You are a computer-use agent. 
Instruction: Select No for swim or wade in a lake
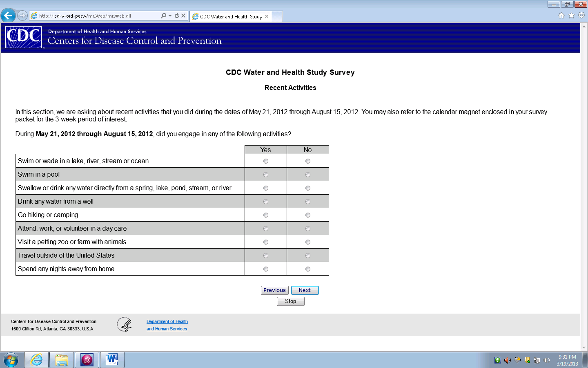[x=308, y=161]
